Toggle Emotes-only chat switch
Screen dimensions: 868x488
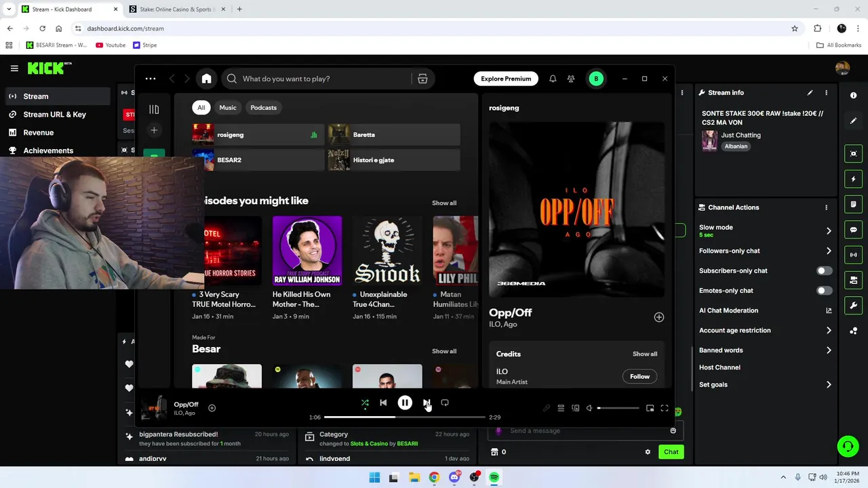pyautogui.click(x=824, y=291)
